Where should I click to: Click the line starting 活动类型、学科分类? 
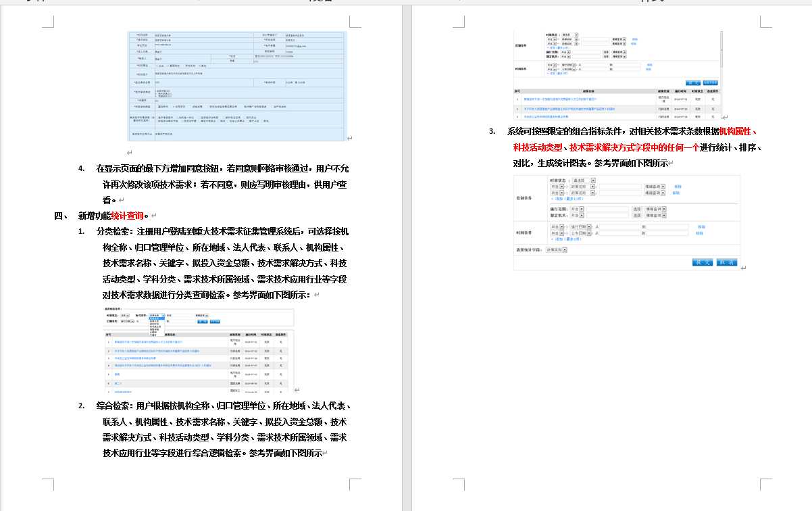pos(226,278)
